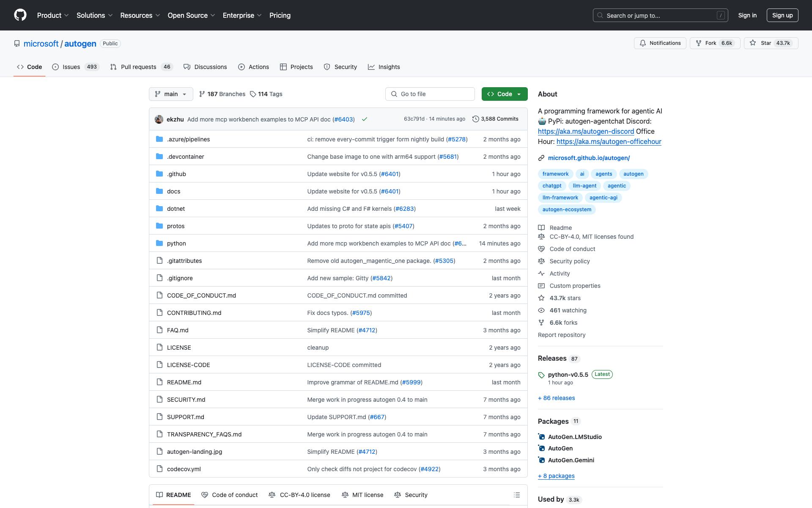Open the README outline list icon
This screenshot has width=812, height=508.
[x=516, y=495]
